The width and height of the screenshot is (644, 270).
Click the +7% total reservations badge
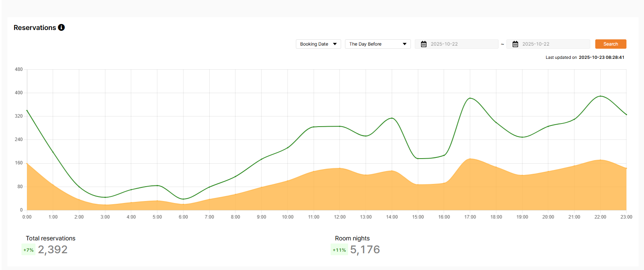coord(28,250)
